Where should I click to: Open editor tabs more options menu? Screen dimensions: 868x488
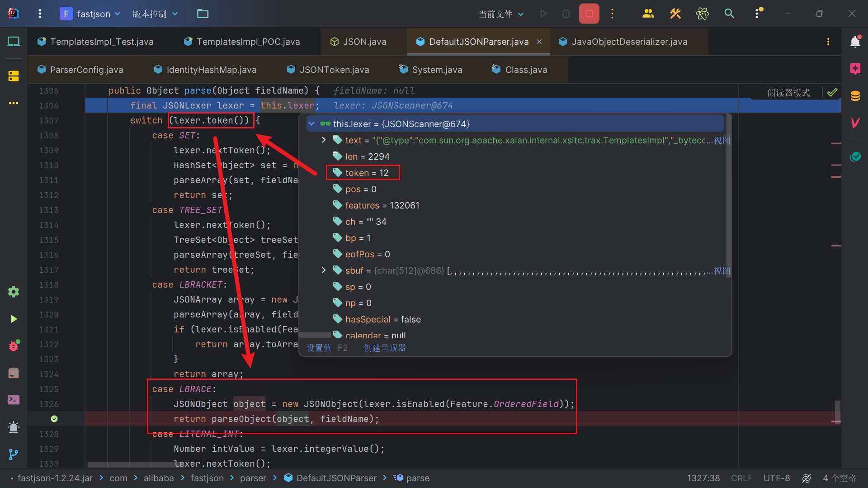(x=828, y=42)
